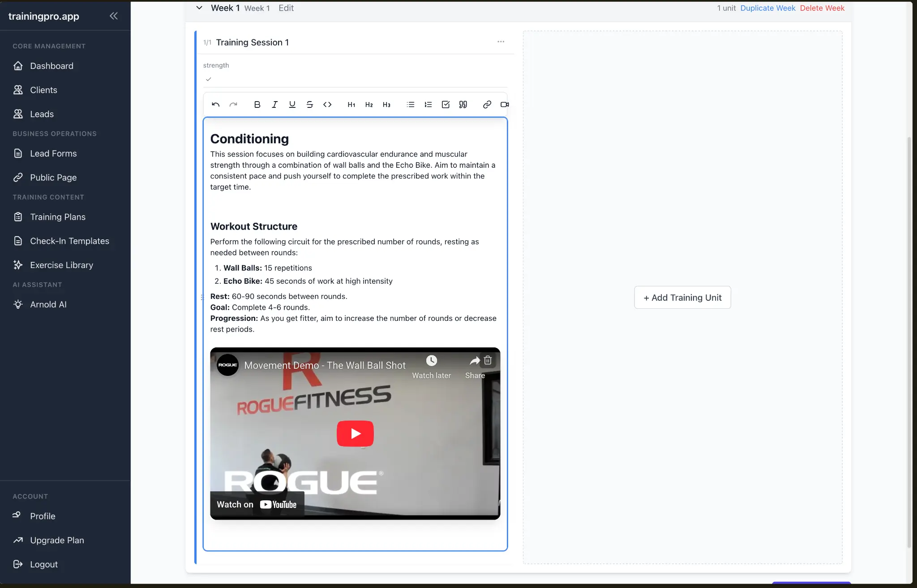Collapse the Week 1 section chevron
Viewport: 917px width, 588px height.
(199, 8)
